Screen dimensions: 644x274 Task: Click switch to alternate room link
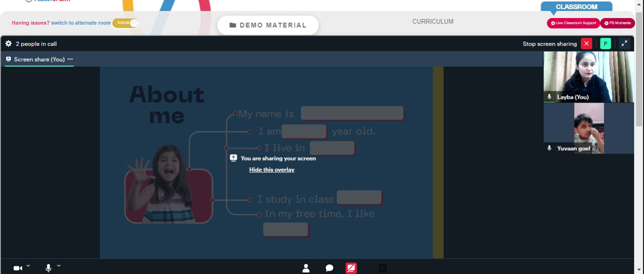pyautogui.click(x=81, y=23)
